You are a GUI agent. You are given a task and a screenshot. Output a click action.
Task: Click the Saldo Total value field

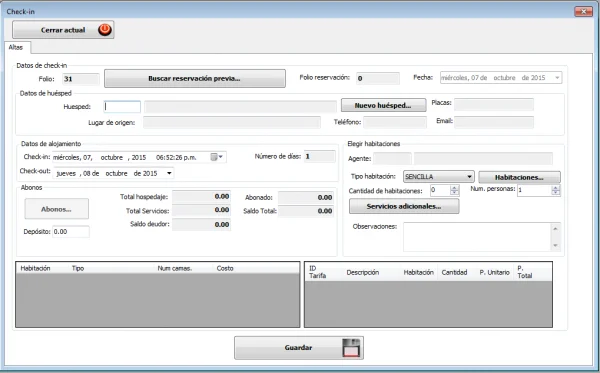306,211
